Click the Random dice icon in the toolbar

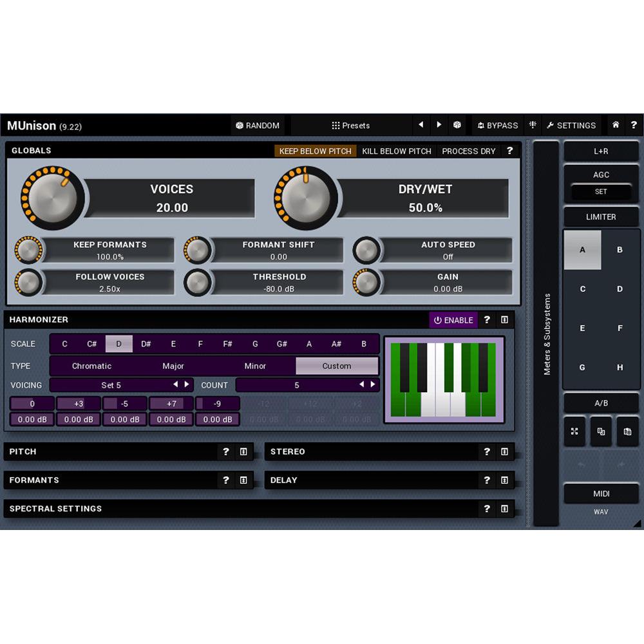tap(240, 125)
